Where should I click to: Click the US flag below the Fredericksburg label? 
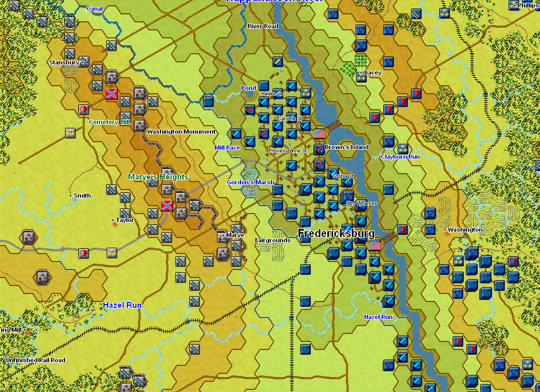click(x=375, y=246)
